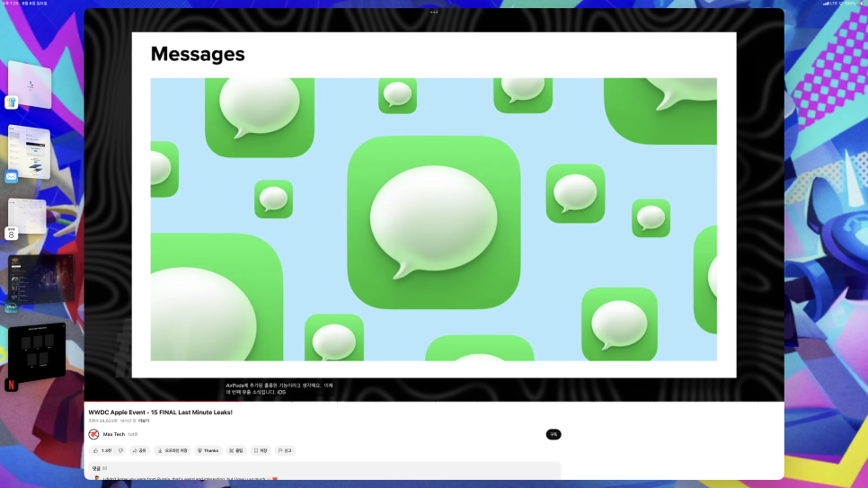868x488 pixels.
Task: Tap the Korean subtitle caption mentioning AirPods
Action: pos(279,388)
